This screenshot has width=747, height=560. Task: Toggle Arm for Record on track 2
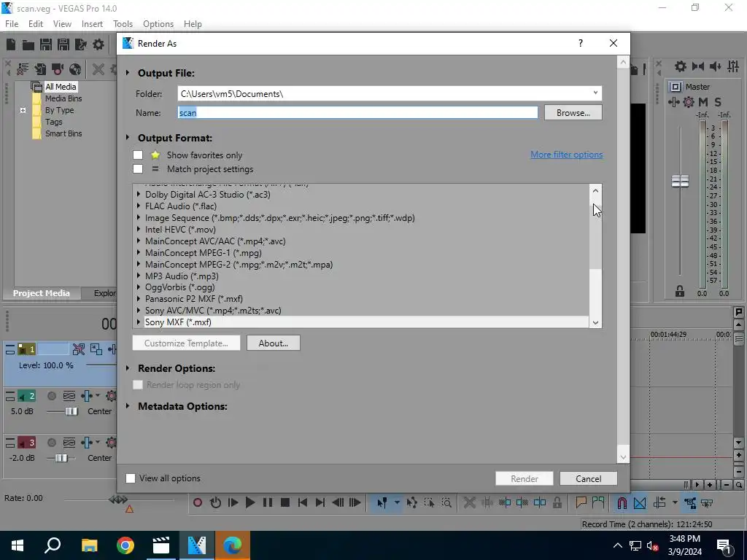52,396
